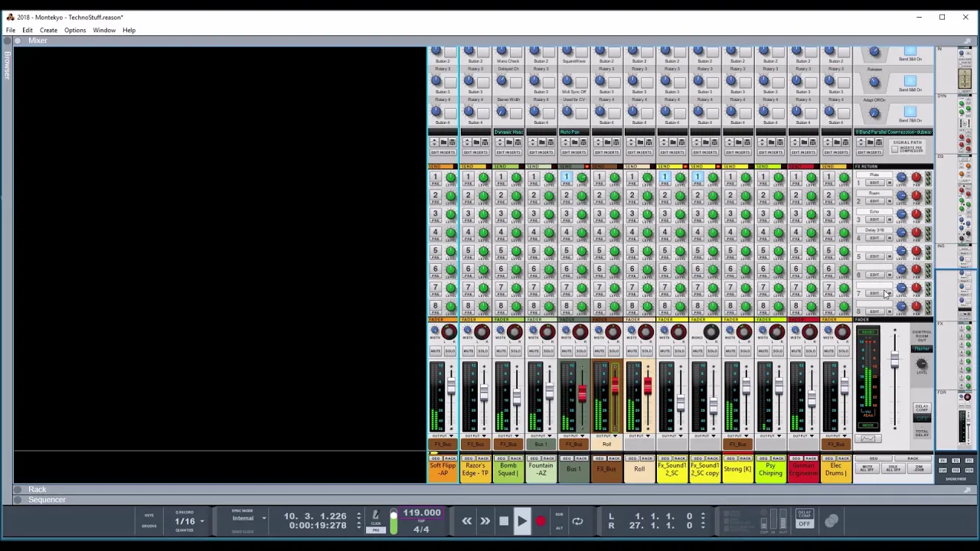Open the Create menu
The width and height of the screenshot is (980, 551).
point(48,30)
